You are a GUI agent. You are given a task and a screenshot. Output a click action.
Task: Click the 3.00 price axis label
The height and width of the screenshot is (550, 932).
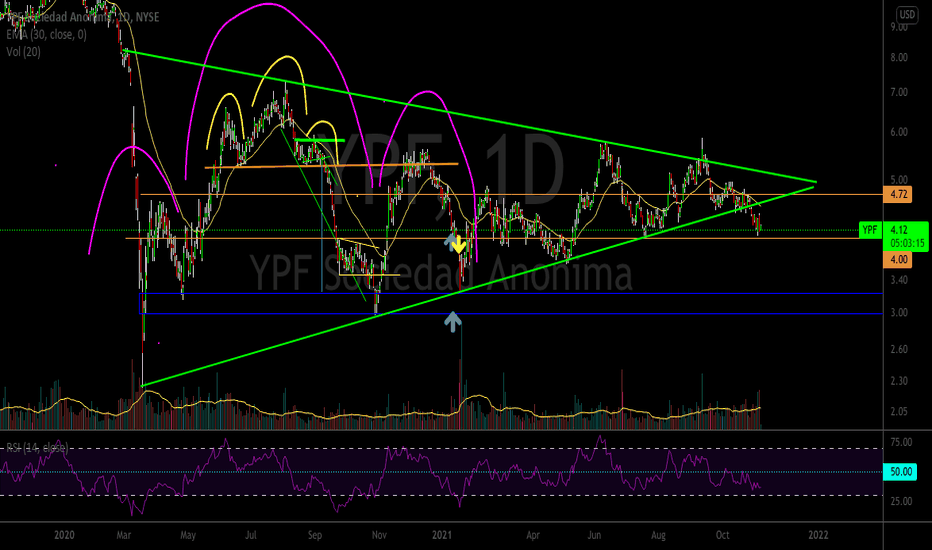click(899, 312)
